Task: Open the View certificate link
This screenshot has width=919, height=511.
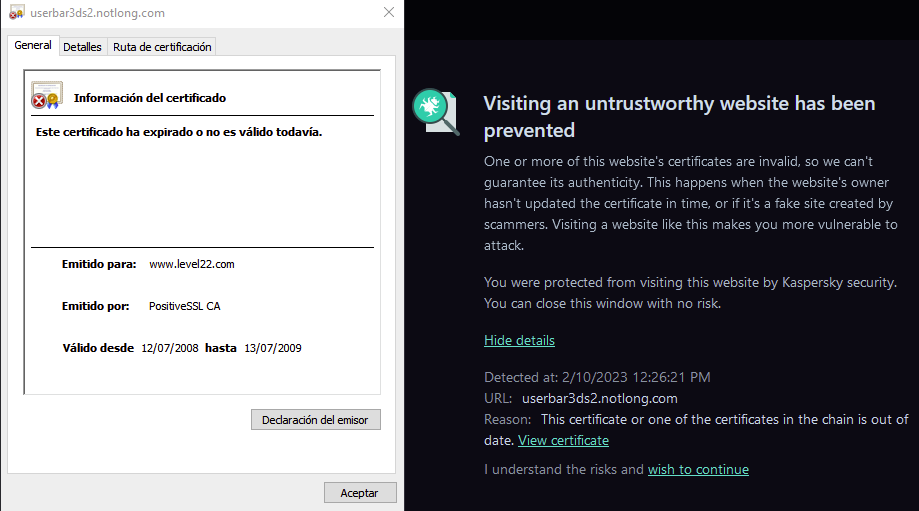Action: tap(563, 441)
